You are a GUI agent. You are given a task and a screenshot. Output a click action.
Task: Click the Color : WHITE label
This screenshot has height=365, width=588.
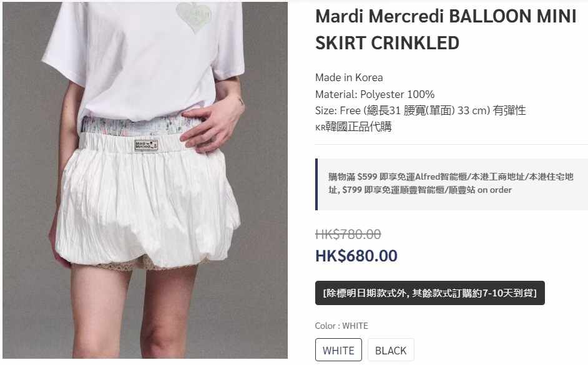click(x=341, y=326)
